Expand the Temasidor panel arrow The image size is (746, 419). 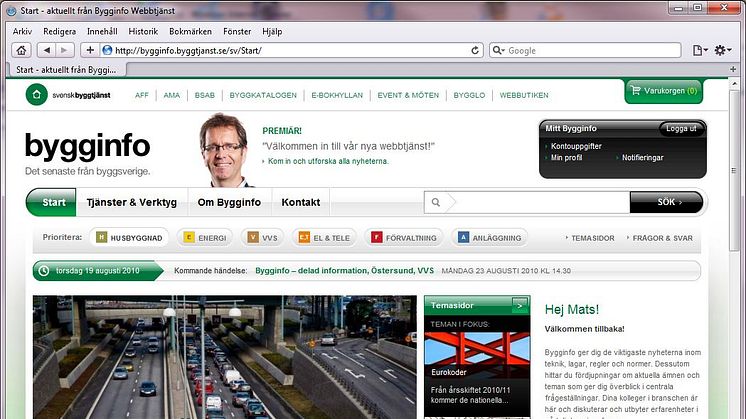[520, 305]
